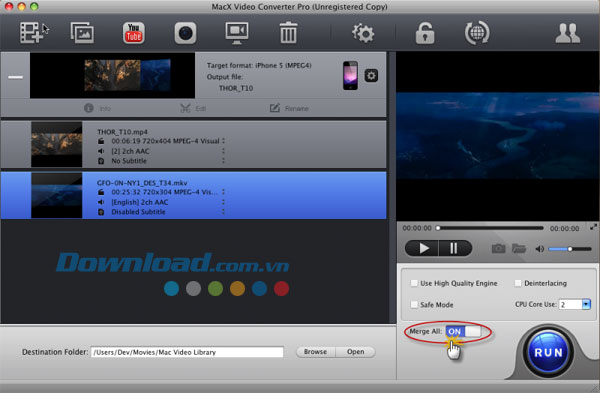600x393 pixels.
Task: Enable the Safe Mode checkbox
Action: click(x=414, y=304)
